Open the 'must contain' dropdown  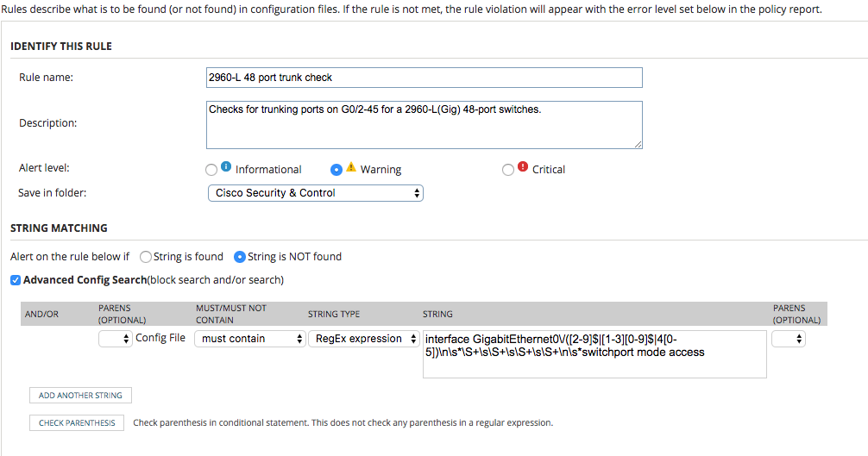click(249, 339)
